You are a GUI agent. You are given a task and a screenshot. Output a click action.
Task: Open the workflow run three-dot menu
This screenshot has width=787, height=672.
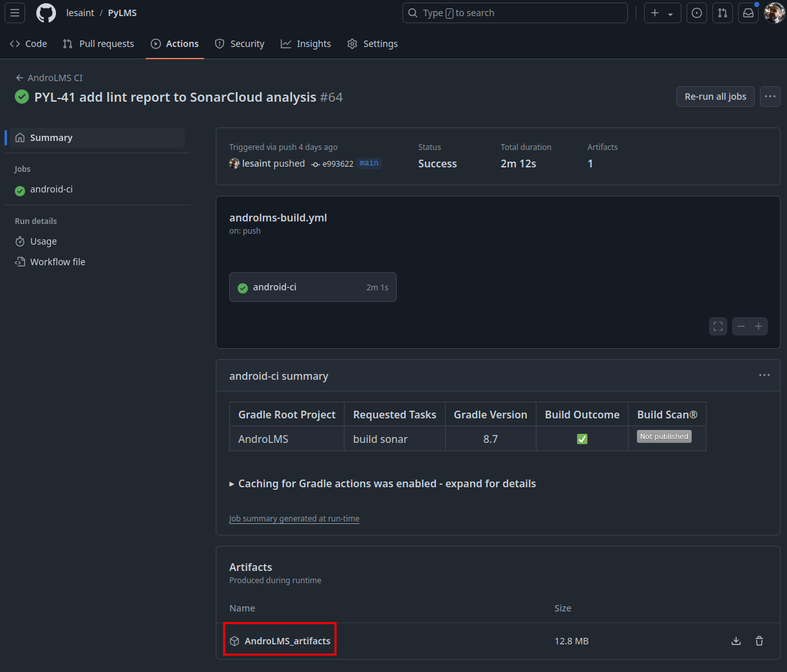(770, 97)
